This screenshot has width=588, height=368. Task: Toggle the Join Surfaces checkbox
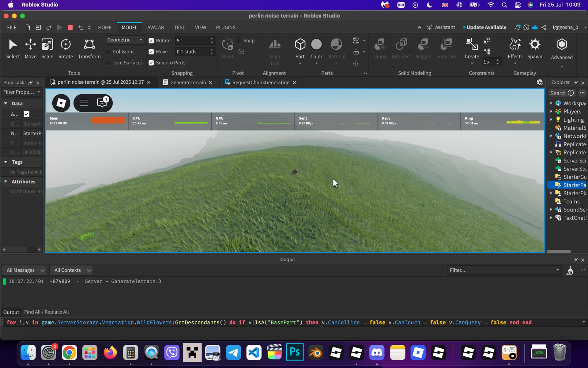[x=108, y=63]
